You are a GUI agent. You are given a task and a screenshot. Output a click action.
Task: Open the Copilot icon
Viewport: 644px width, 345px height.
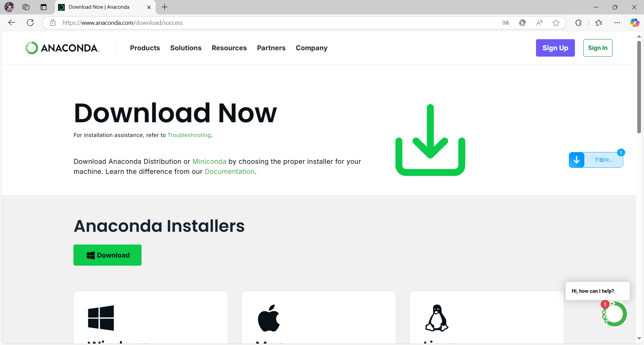635,23
